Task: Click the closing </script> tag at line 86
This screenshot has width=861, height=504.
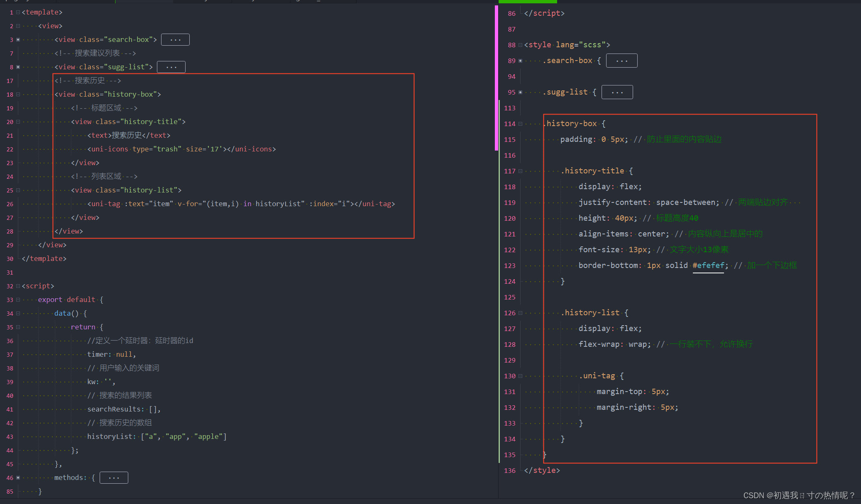Action: [544, 13]
